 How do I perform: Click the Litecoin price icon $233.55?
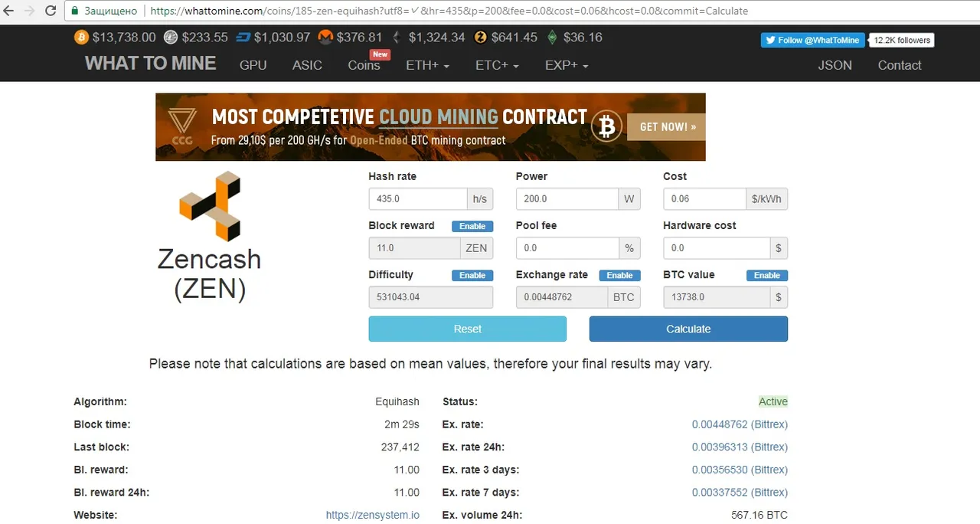pyautogui.click(x=170, y=37)
